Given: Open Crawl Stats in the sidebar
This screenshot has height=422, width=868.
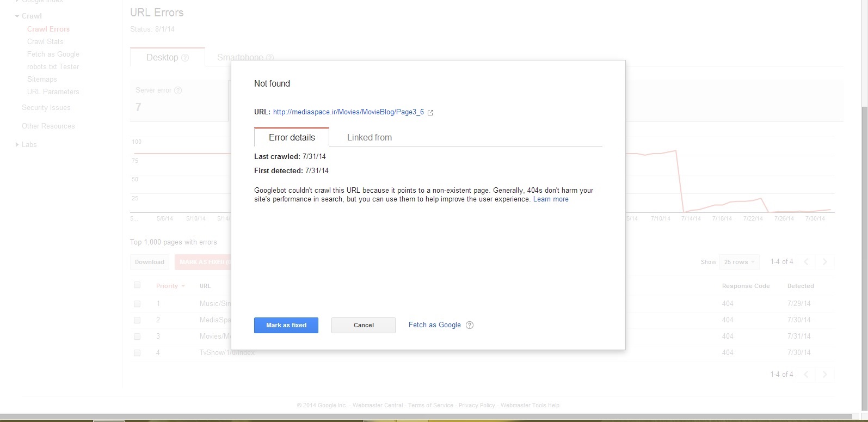Looking at the screenshot, I should (x=45, y=41).
